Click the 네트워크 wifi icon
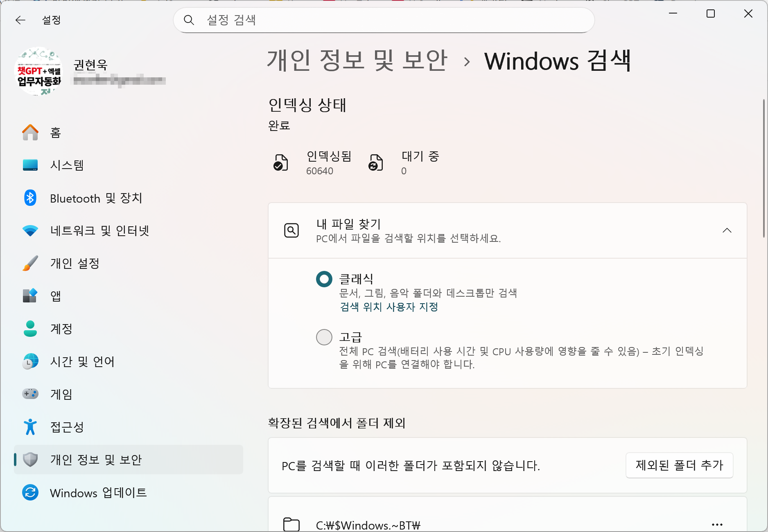 (x=30, y=231)
